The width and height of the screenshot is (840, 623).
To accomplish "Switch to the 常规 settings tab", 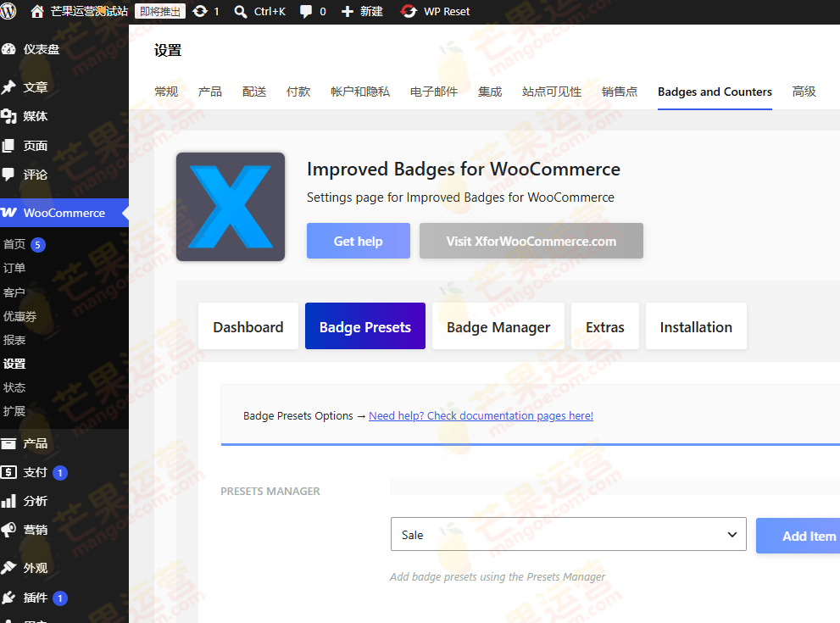I will click(x=166, y=92).
